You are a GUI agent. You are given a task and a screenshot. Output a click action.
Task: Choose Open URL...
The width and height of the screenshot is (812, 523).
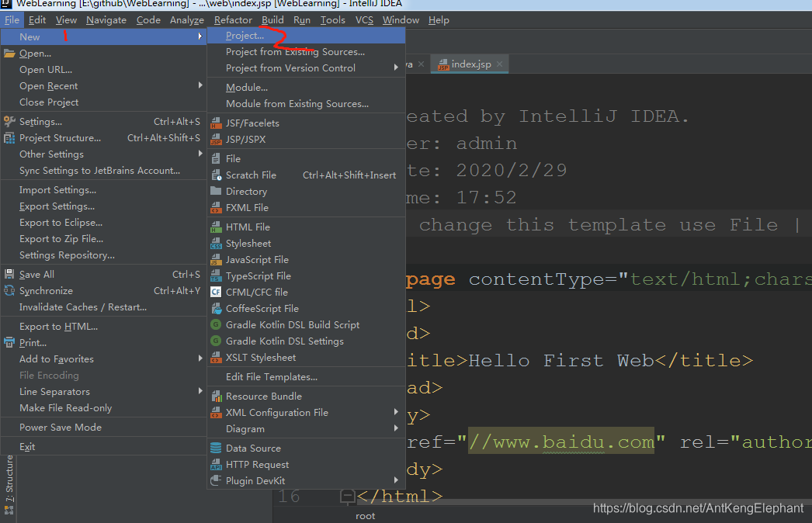click(x=103, y=69)
